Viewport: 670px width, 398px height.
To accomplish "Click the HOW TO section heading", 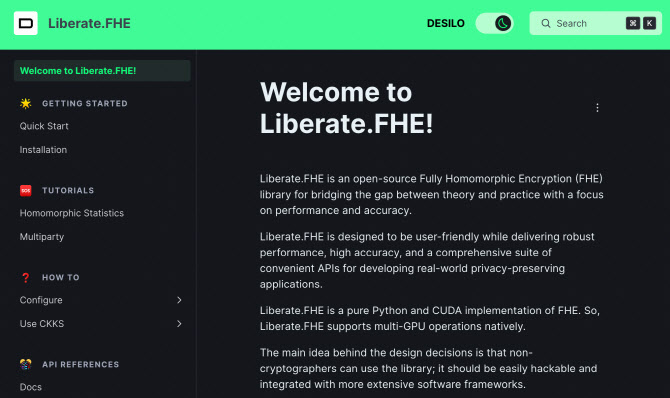I will pyautogui.click(x=61, y=277).
